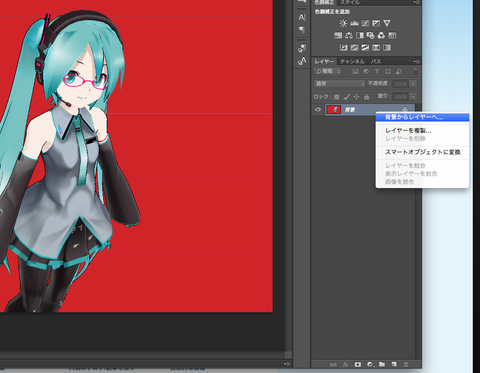Open the 不透明度 opacity slider arrow
Image resolution: width=480 pixels, height=373 pixels.
pos(413,84)
